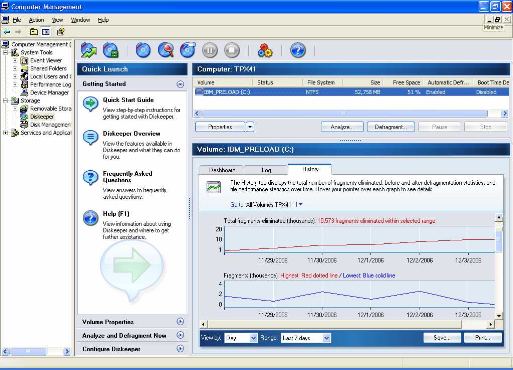Click the Disk Management tree icon
Screen dimensions: 513x370
pos(24,125)
